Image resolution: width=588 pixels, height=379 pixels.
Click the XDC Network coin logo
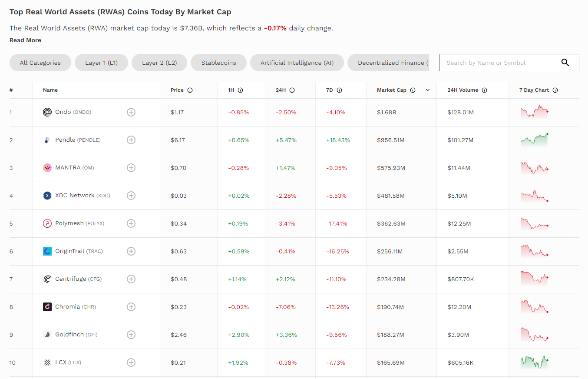[47, 196]
